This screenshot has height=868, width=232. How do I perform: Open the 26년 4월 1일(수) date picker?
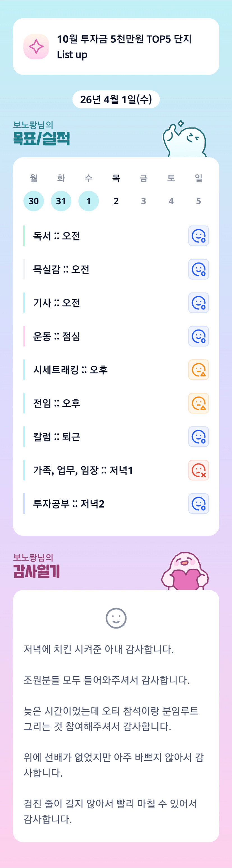[116, 99]
